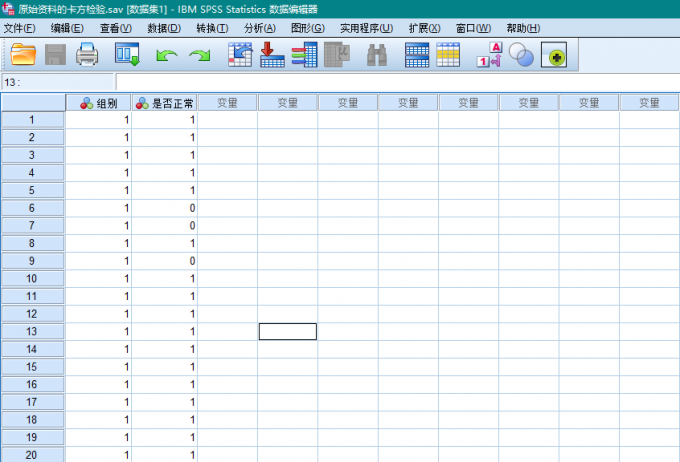680x462 pixels.
Task: Open the 数据(D) menu
Action: [x=164, y=28]
